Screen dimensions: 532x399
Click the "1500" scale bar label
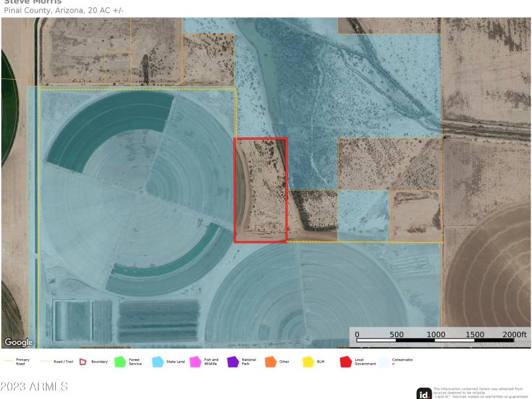[475, 334]
